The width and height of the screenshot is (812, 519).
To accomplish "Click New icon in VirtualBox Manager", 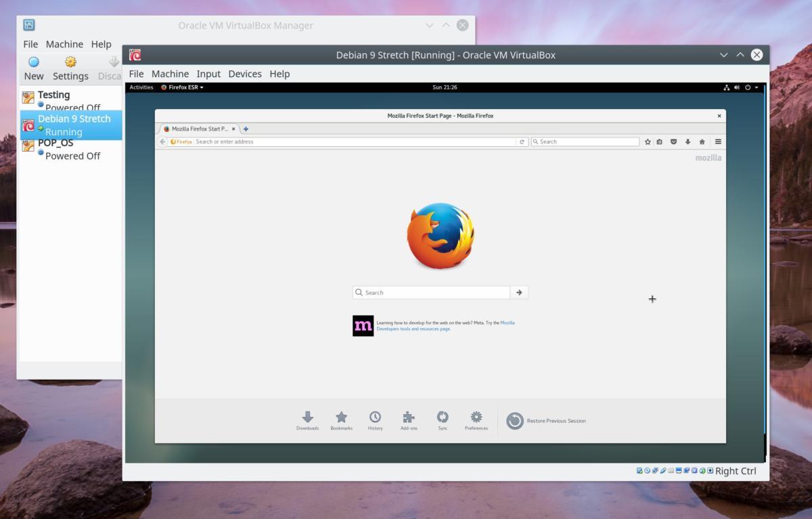I will pos(33,62).
